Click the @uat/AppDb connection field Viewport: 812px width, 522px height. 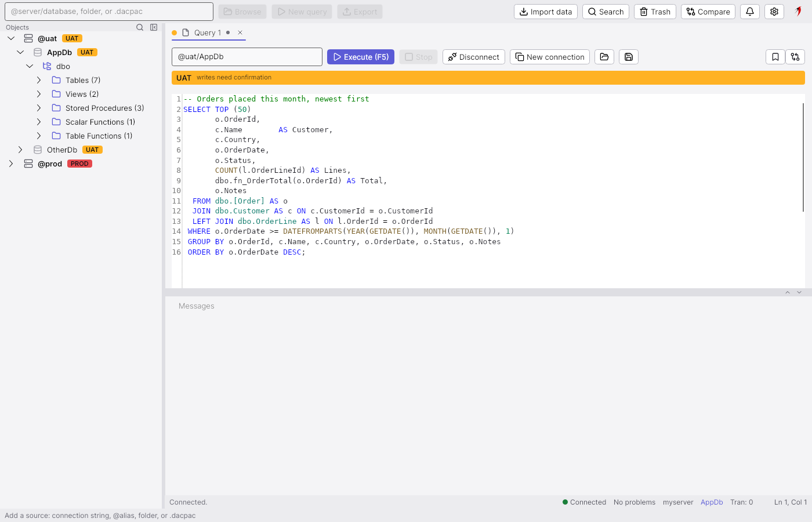(x=247, y=57)
